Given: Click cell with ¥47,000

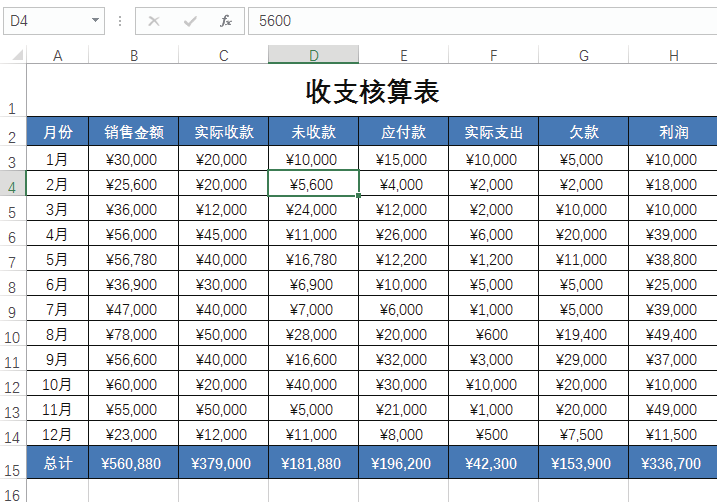Looking at the screenshot, I should tap(134, 309).
